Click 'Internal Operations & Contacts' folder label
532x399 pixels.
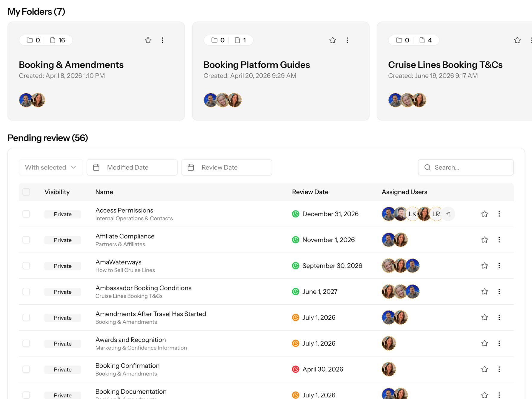point(134,218)
